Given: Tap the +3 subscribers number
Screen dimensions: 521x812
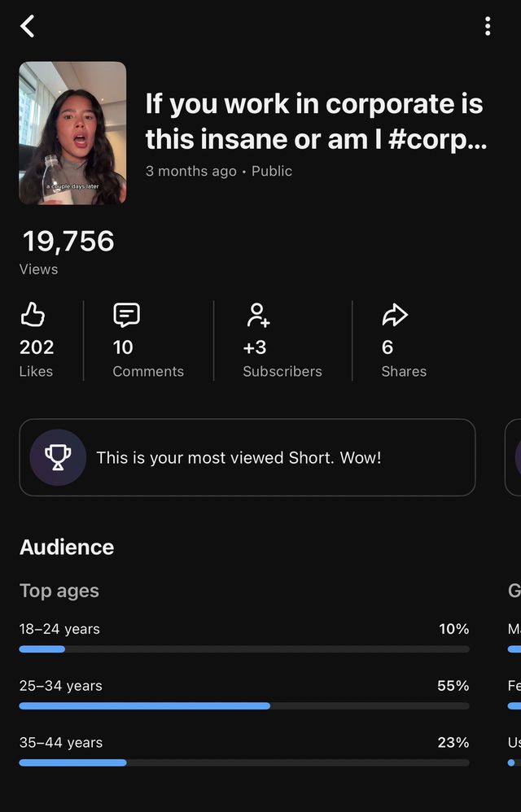Looking at the screenshot, I should [255, 347].
